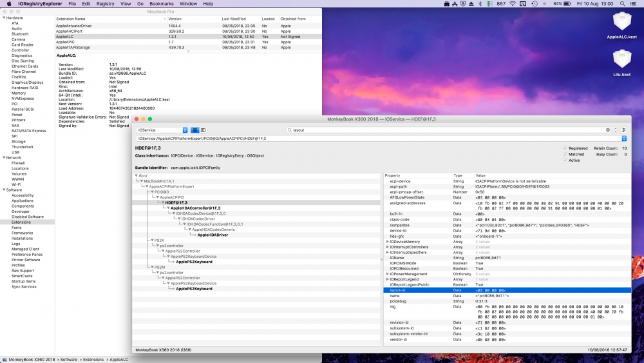Screen dimensions: 644x363
Task: Open the File menu
Action: [72, 4]
